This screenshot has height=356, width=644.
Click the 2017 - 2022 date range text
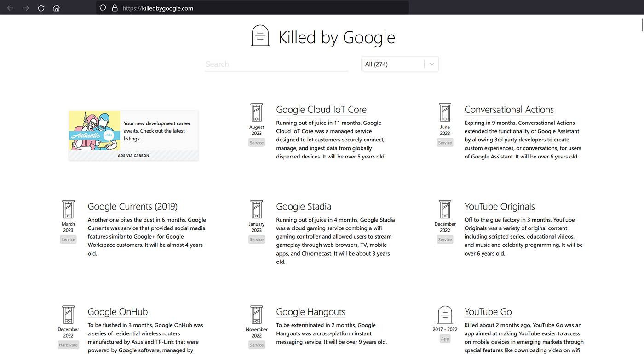(445, 329)
